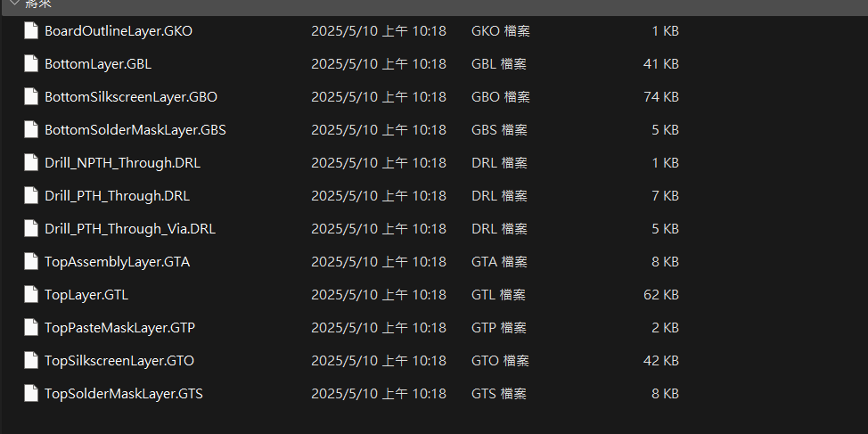Image resolution: width=868 pixels, height=434 pixels.
Task: Click the 74 KB size of BottomSilkscreenLayer
Action: pyautogui.click(x=661, y=97)
